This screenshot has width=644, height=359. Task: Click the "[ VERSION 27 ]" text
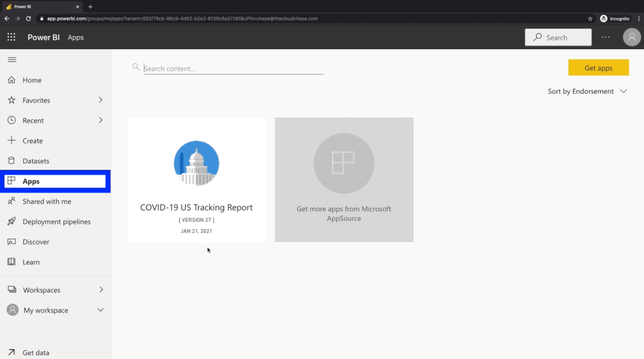click(x=196, y=220)
